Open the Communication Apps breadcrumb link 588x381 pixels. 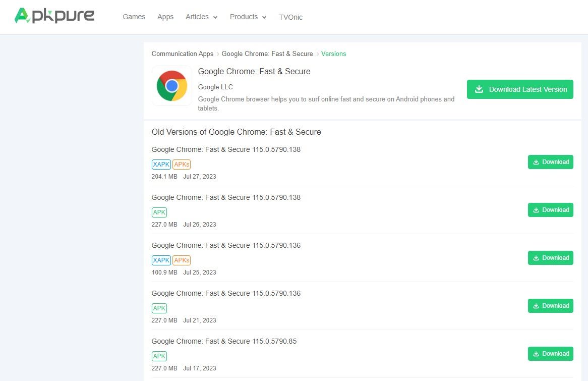pyautogui.click(x=182, y=53)
